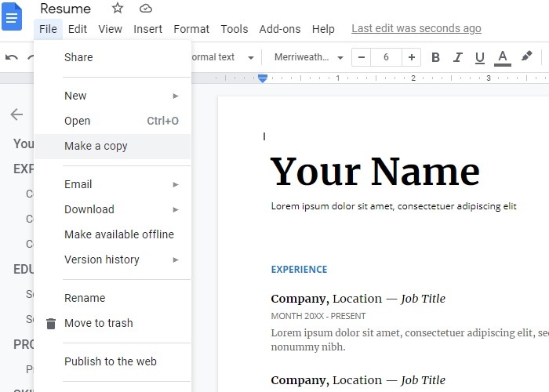
Task: Select Share in the File menu
Action: tap(112, 57)
